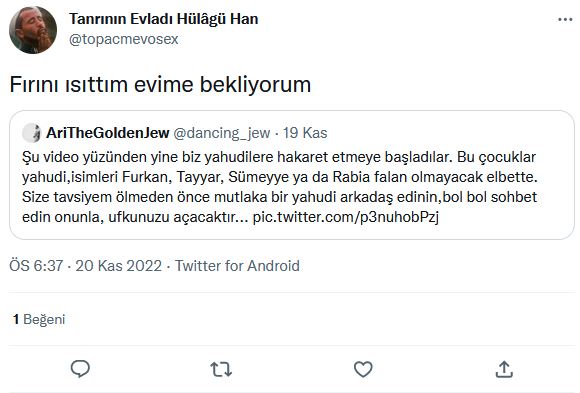This screenshot has width=580, height=393.
Task: Click the retweet arrows icon
Action: (221, 369)
